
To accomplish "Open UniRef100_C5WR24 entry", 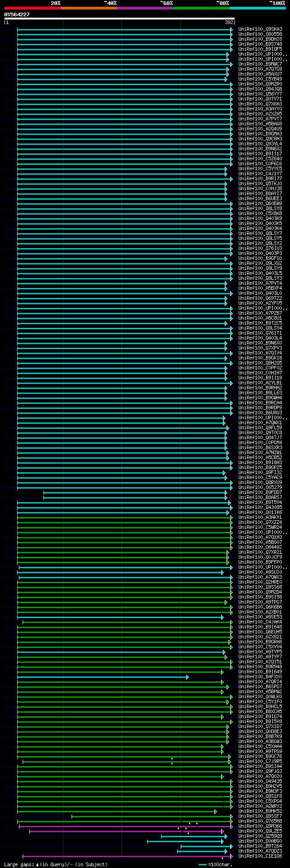I will pyautogui.click(x=260, y=527).
